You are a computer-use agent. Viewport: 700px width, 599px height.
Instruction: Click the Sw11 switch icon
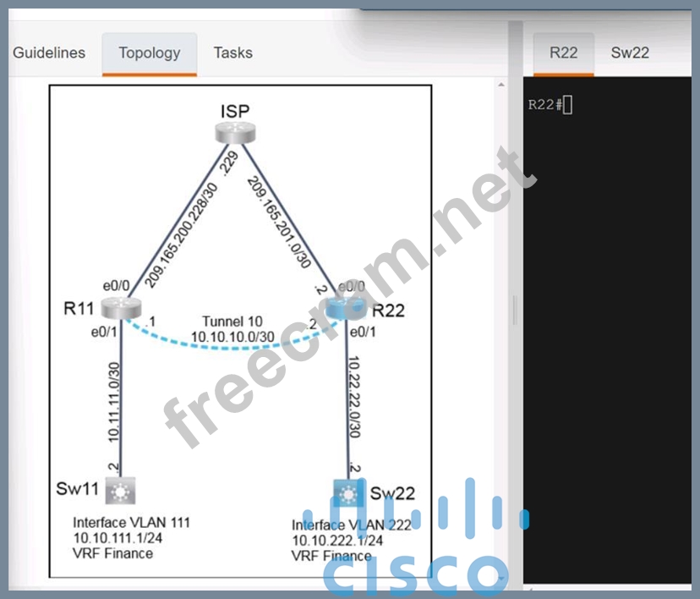122,490
